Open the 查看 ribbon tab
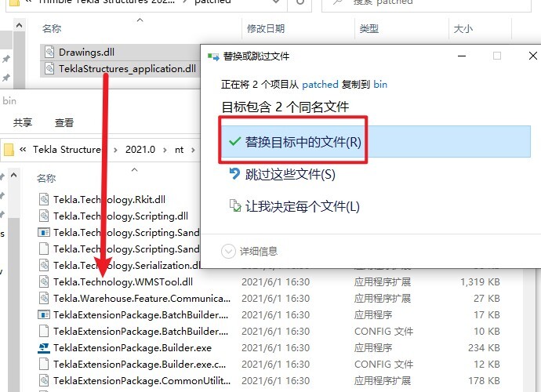 (64, 122)
